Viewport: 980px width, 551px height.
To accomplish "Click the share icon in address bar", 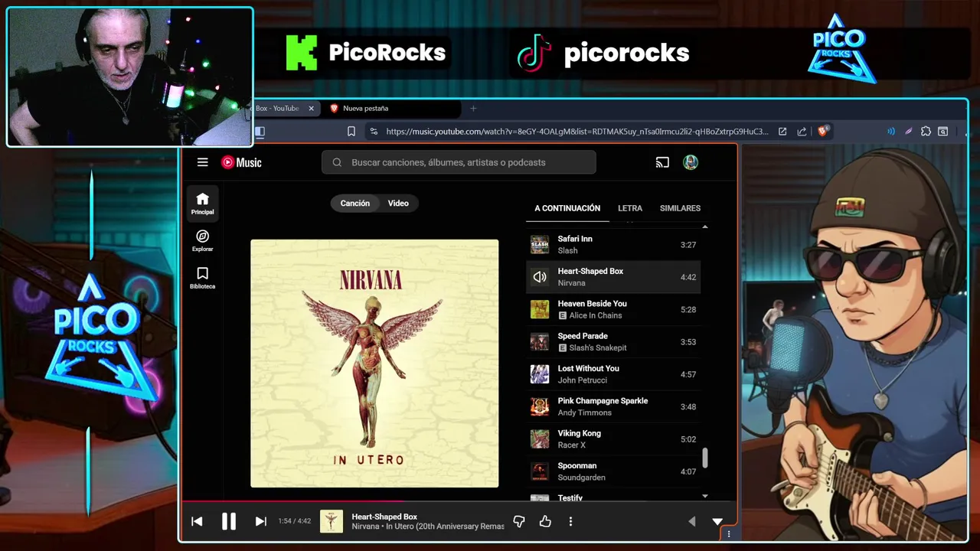I will click(802, 132).
